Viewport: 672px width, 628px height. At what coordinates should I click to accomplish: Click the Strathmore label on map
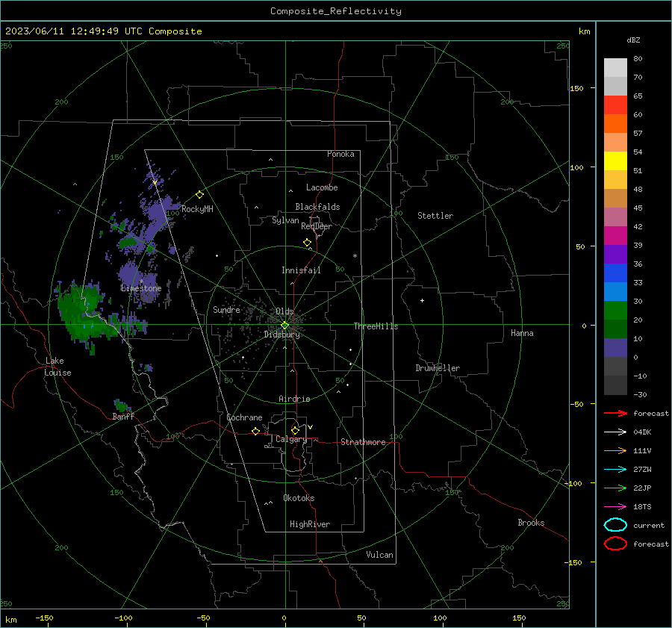click(x=363, y=442)
